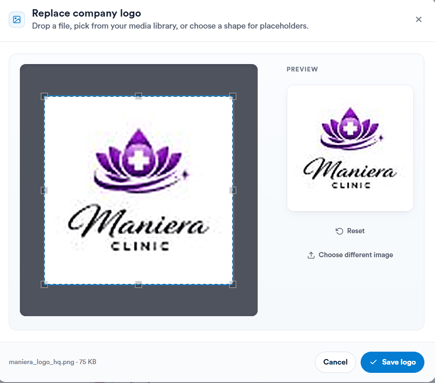Click the 'Drop a file, pick from your media library' description
This screenshot has width=435, height=383.
[170, 26]
